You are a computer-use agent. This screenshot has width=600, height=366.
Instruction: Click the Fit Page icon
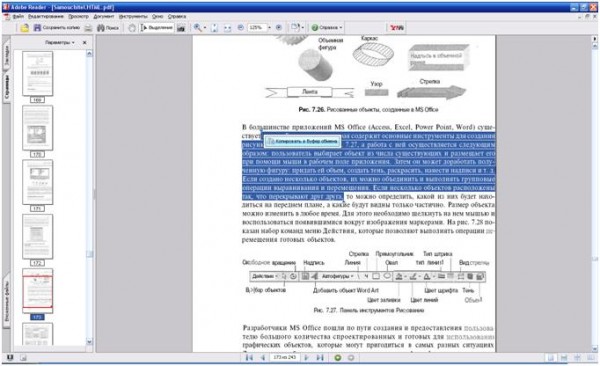214,28
